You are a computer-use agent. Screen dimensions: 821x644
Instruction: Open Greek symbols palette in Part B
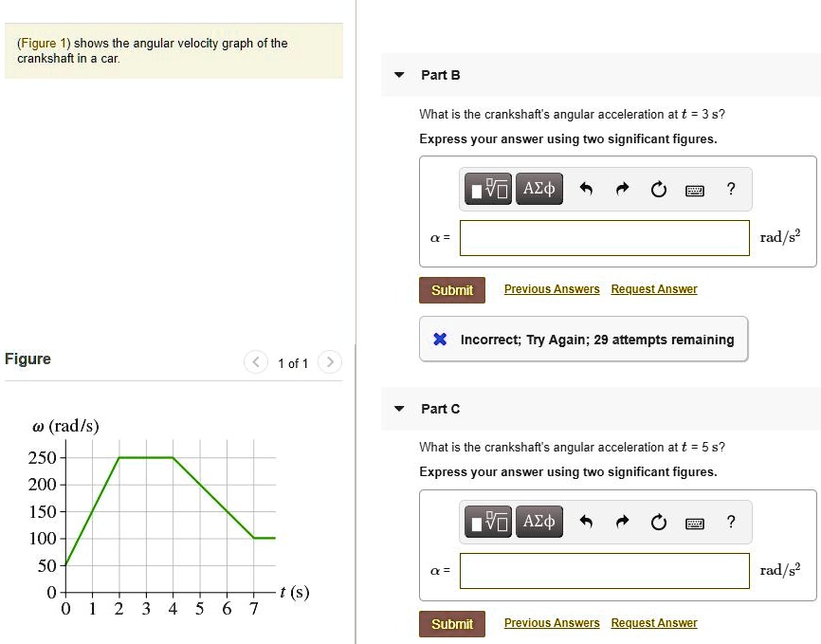(538, 190)
